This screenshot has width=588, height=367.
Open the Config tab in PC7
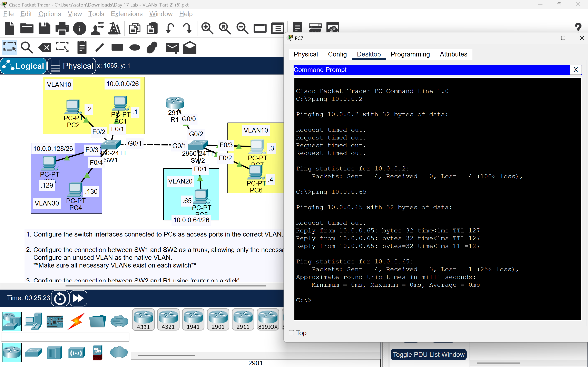tap(337, 54)
